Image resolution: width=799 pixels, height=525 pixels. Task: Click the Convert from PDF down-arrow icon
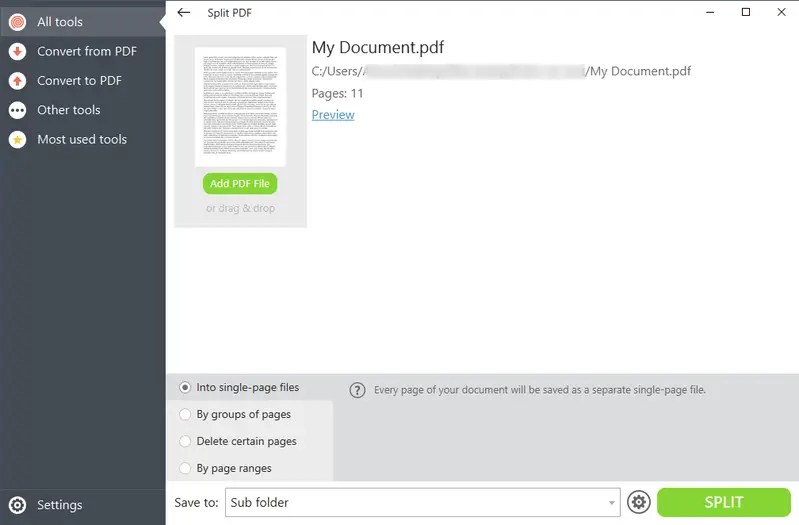[x=17, y=51]
